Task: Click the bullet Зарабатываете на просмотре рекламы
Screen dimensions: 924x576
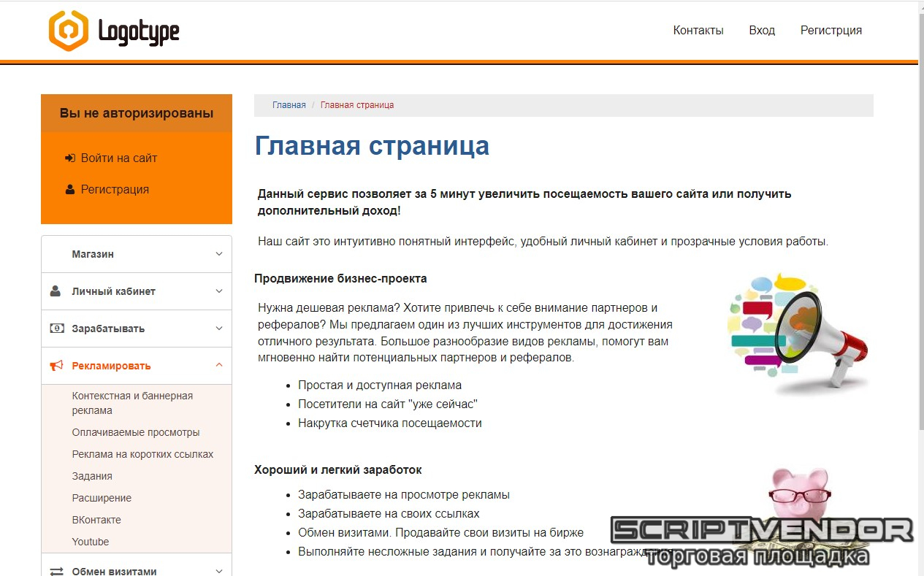Action: tap(404, 494)
